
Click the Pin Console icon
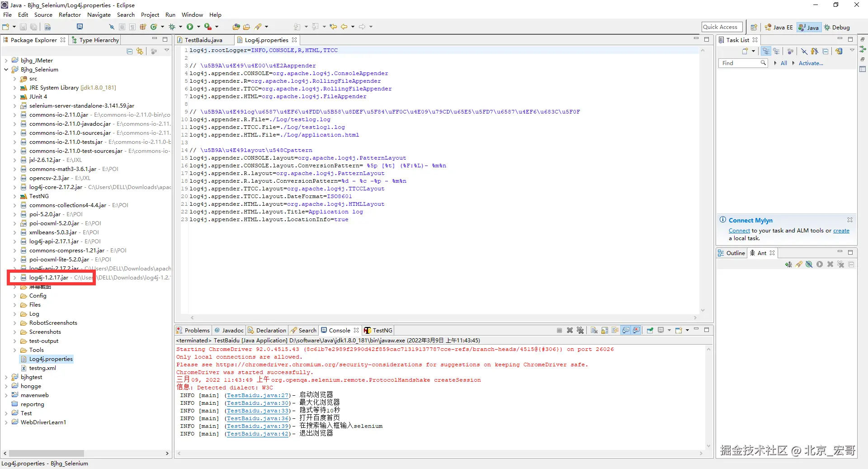coord(650,330)
